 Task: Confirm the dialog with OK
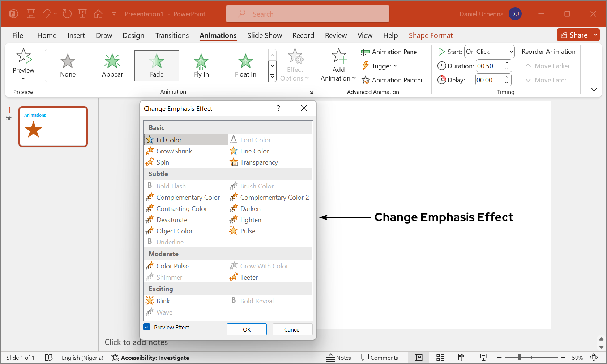pos(247,329)
